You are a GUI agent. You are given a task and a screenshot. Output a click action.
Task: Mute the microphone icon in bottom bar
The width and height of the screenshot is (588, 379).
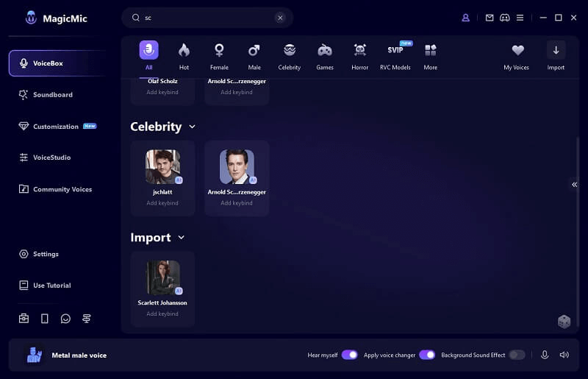point(545,355)
